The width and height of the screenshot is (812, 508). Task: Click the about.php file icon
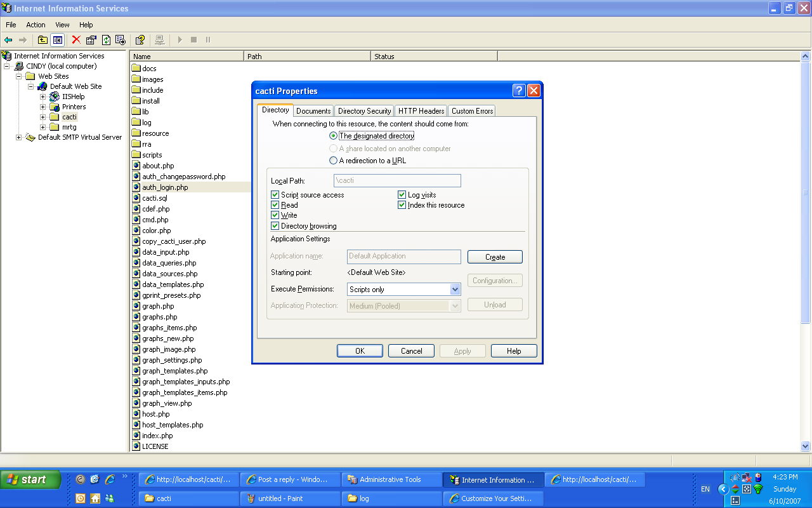point(136,166)
